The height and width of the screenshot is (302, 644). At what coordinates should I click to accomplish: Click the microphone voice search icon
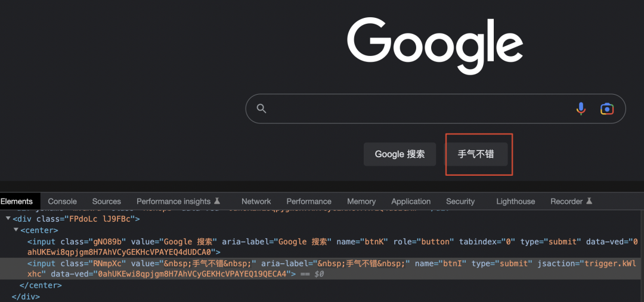tap(581, 109)
